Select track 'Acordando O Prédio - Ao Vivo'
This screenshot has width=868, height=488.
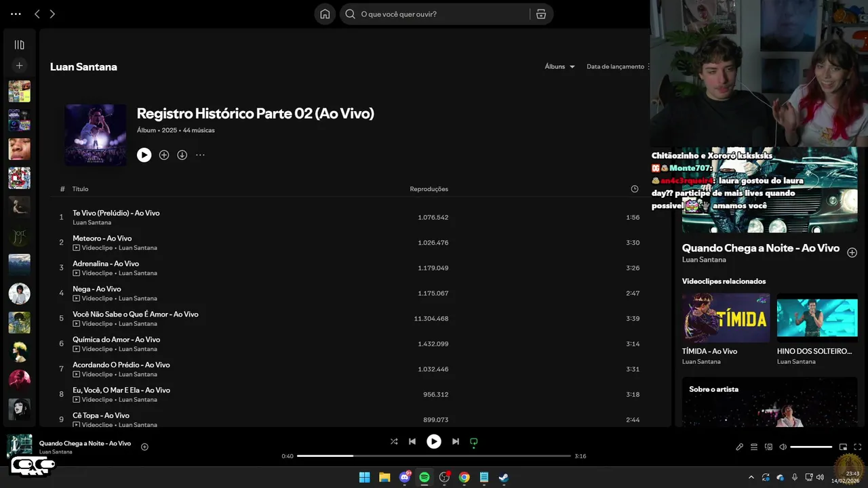coord(121,365)
